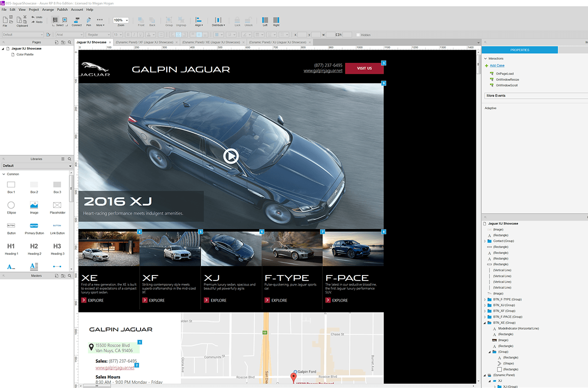Toggle italic text formatting
This screenshot has width=588, height=388.
(135, 35)
